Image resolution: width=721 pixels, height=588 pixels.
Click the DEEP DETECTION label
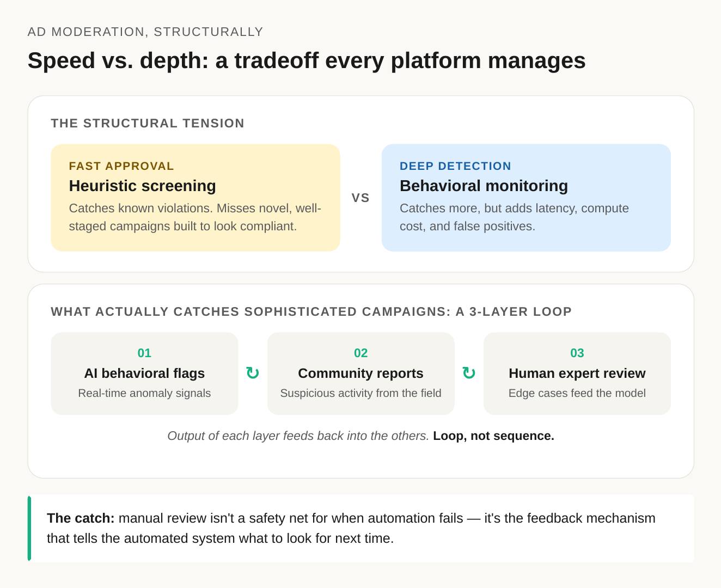[455, 166]
